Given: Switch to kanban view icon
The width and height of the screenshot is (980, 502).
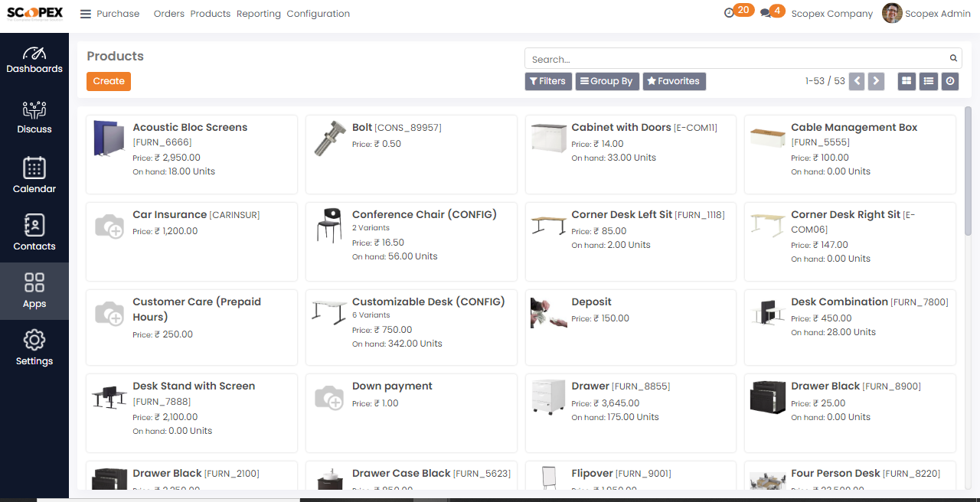Looking at the screenshot, I should [906, 81].
